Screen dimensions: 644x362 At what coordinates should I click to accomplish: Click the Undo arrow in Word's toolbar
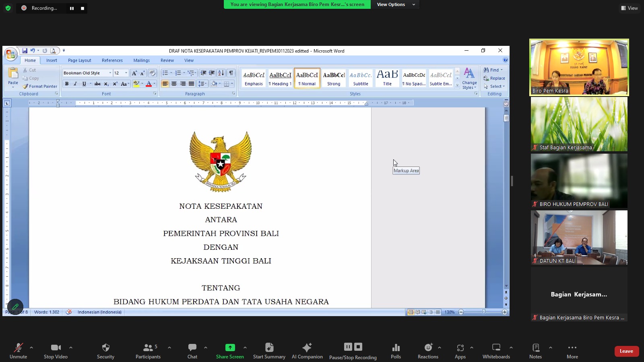tap(33, 51)
